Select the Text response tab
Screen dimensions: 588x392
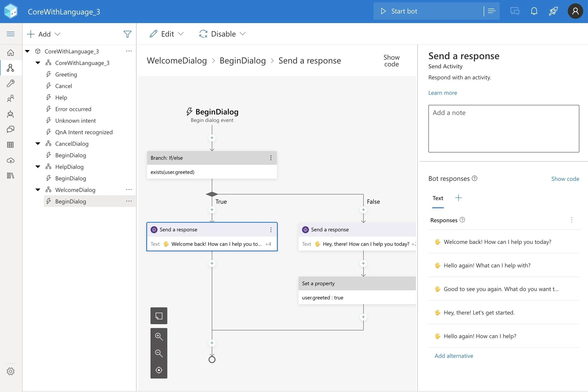click(x=438, y=198)
